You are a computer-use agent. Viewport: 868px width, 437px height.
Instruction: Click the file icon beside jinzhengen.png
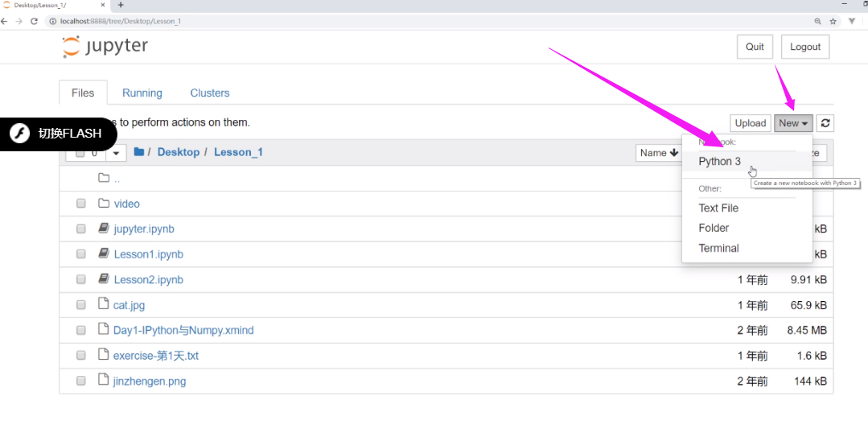click(x=103, y=380)
